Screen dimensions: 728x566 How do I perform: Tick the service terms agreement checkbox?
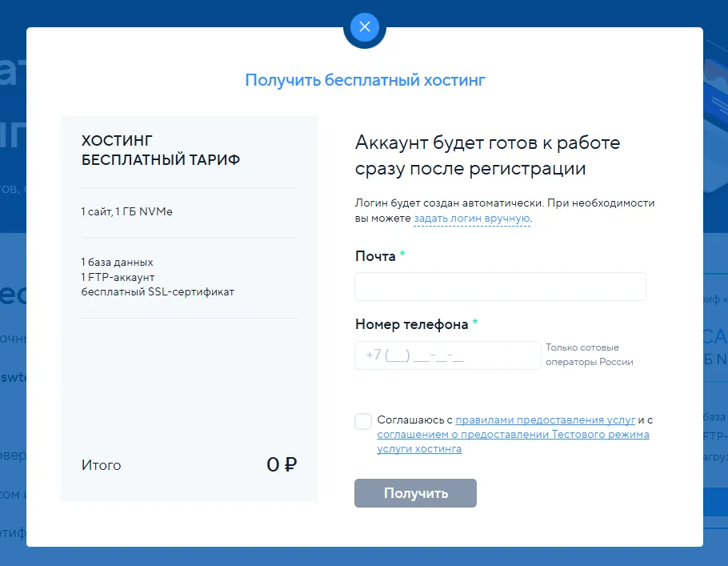click(x=363, y=422)
